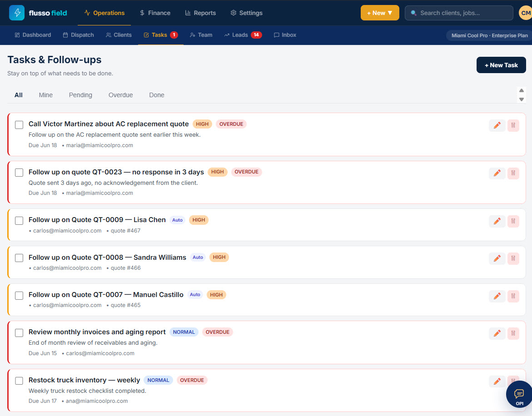Click the Miami Cool Pro Enterprise Plan badge

489,35
